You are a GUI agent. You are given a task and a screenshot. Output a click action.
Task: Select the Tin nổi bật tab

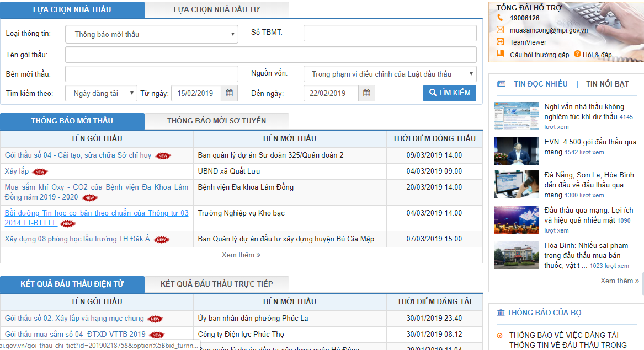(607, 84)
